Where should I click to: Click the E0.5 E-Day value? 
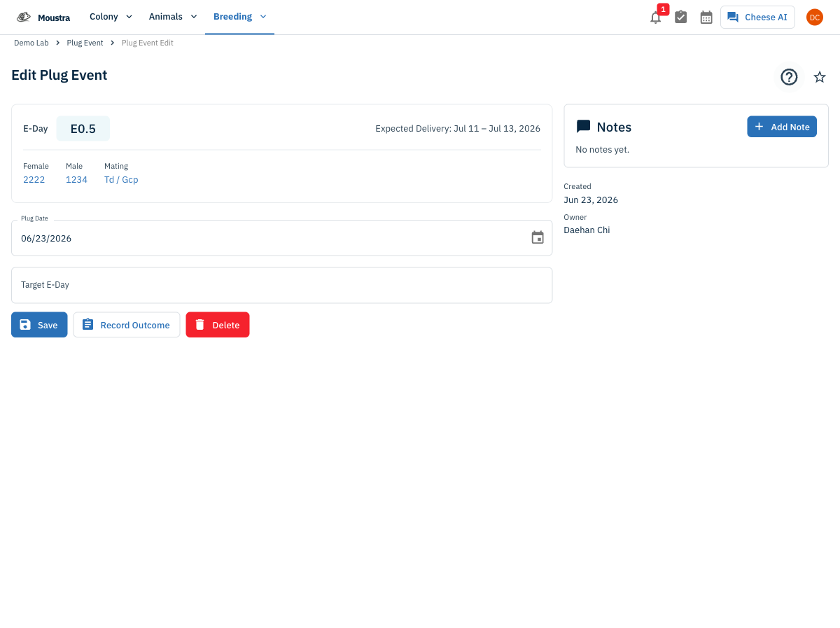tap(83, 129)
